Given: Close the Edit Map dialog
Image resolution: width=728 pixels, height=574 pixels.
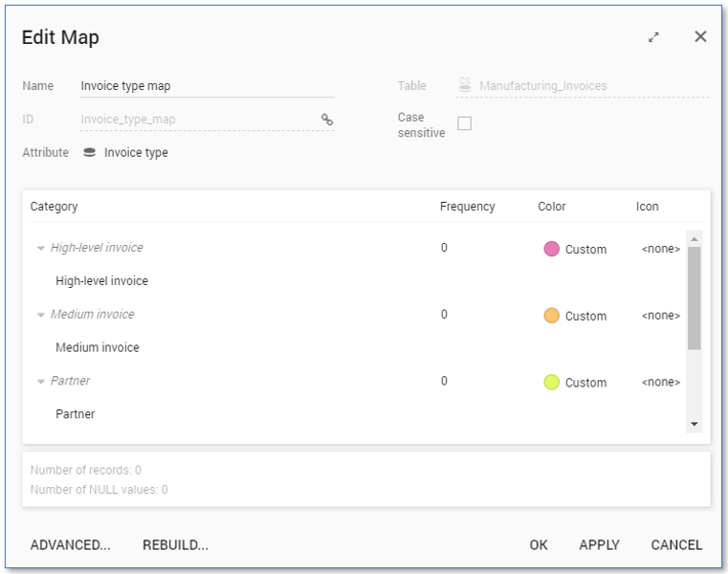Looking at the screenshot, I should click(x=700, y=36).
